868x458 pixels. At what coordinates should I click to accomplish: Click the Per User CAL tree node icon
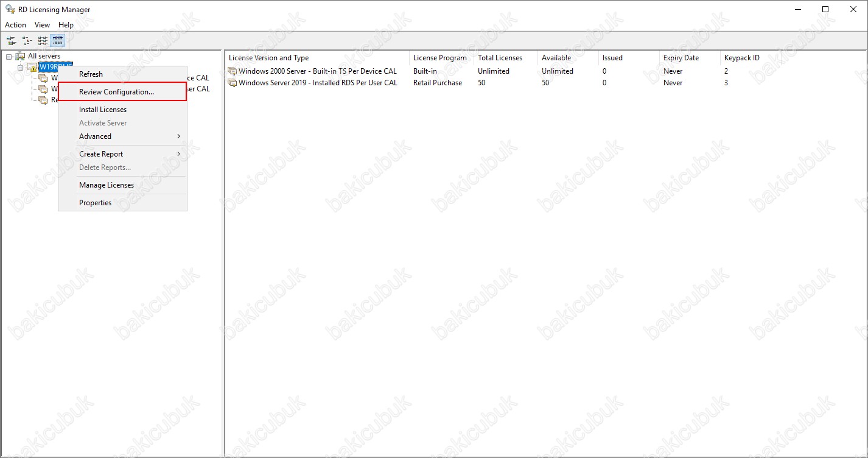43,89
